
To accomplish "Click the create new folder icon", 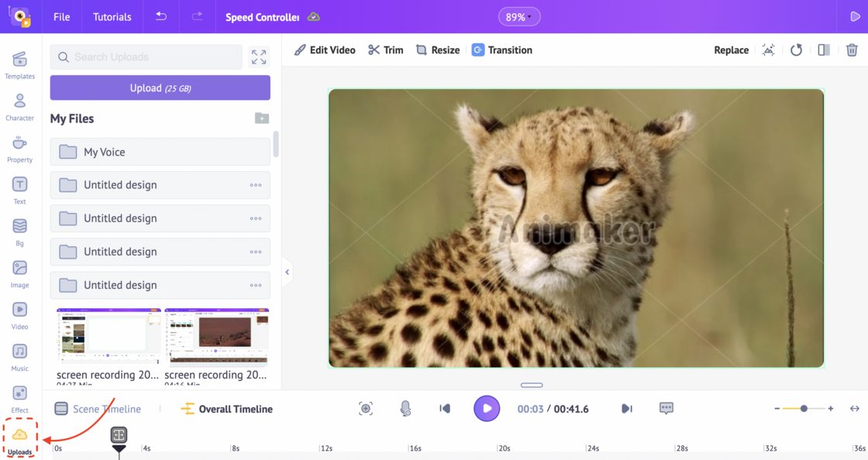I will tap(262, 118).
